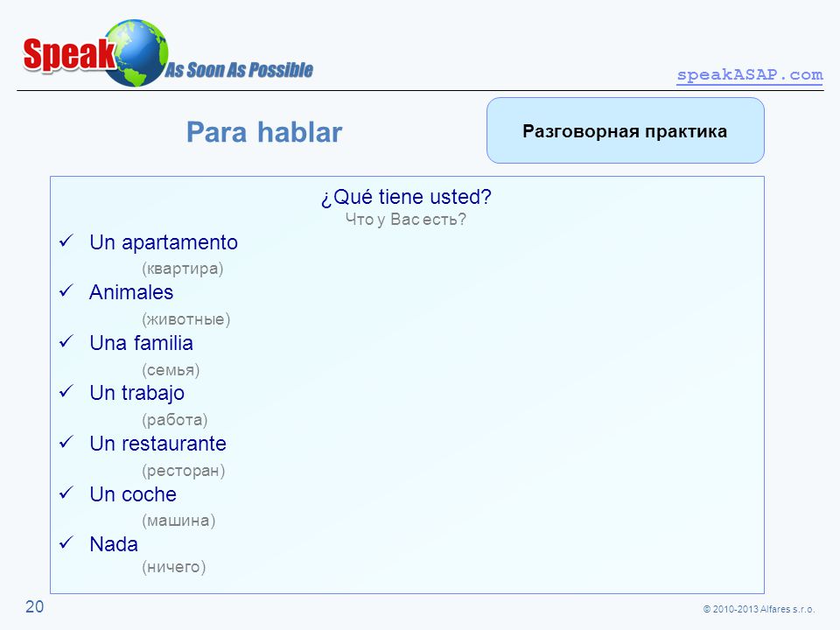The height and width of the screenshot is (630, 840).
Task: Open the speakASAP.com link
Action: [750, 75]
